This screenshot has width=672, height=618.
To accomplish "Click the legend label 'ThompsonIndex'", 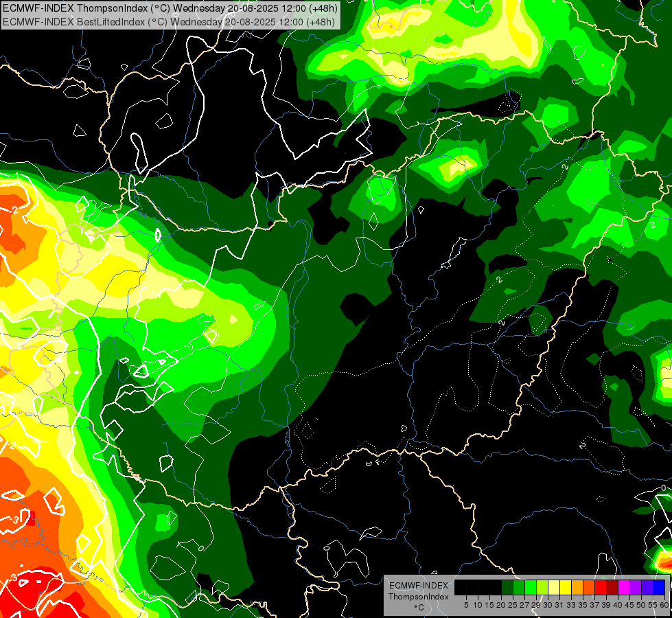I will click(x=419, y=597).
